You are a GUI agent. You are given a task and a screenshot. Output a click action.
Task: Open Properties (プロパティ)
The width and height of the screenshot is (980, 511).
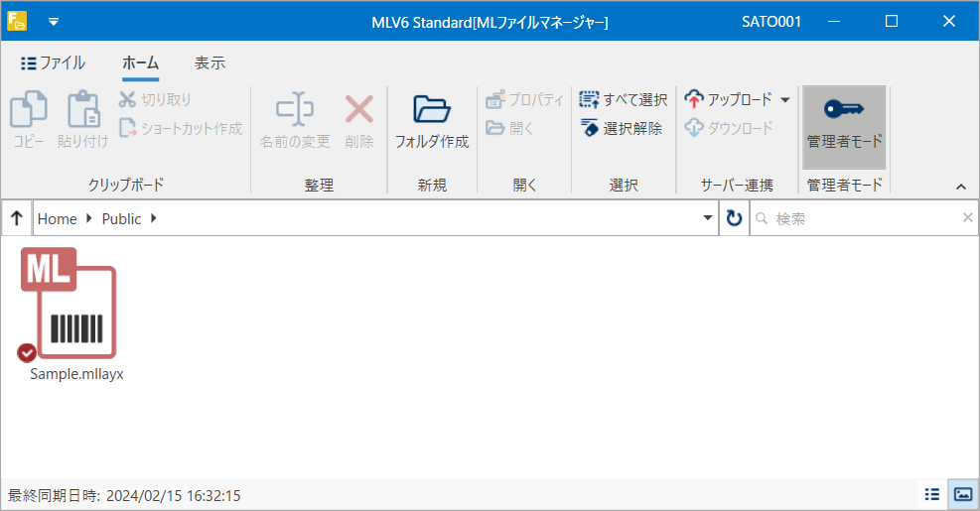(x=524, y=99)
